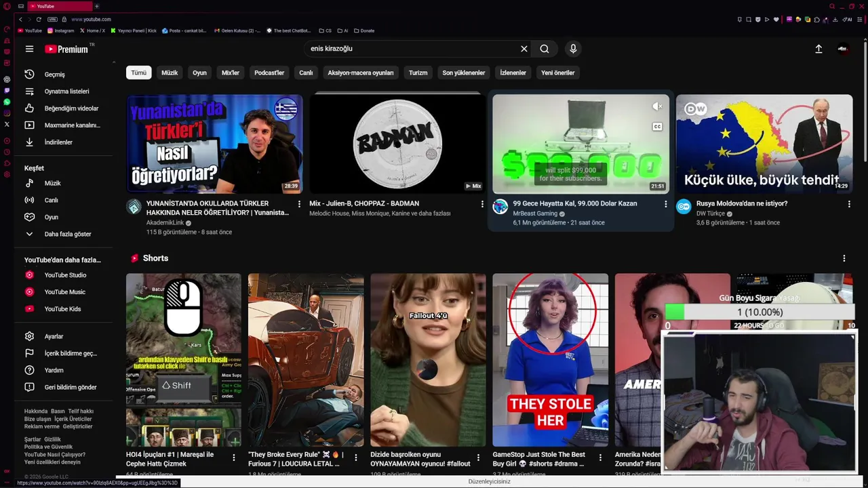Viewport: 868px width, 488px height.
Task: Unmute the MrBeast Gaming preview video
Action: point(657,106)
